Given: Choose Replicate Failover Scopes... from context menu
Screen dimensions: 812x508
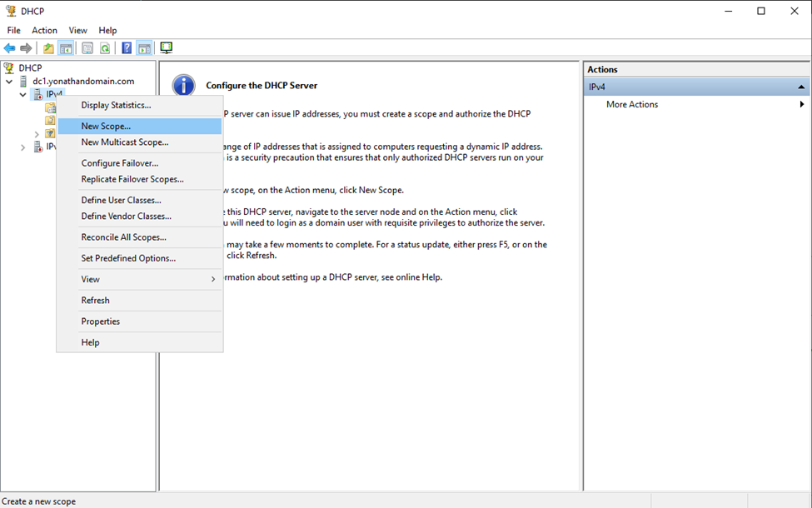Looking at the screenshot, I should tap(140, 179).
